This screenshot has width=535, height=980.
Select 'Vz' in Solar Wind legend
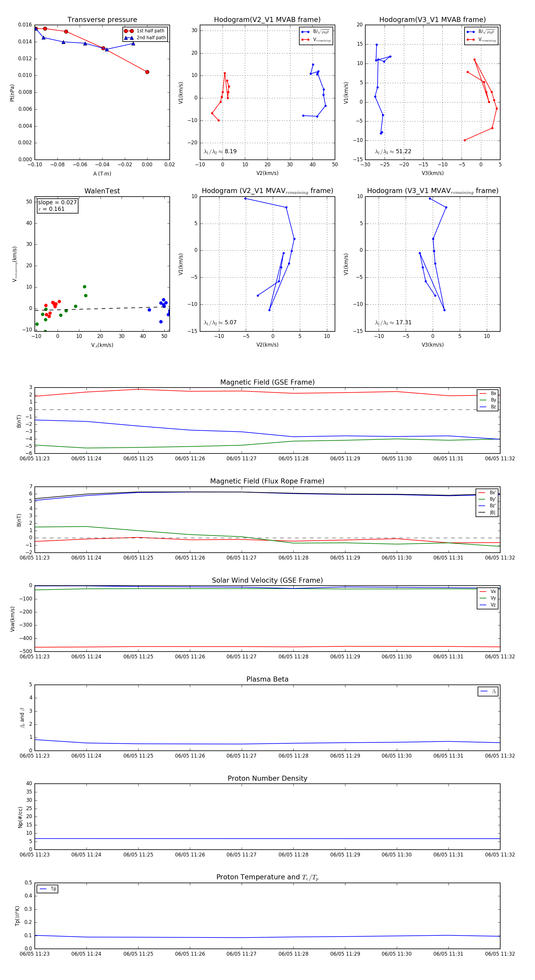(x=488, y=605)
